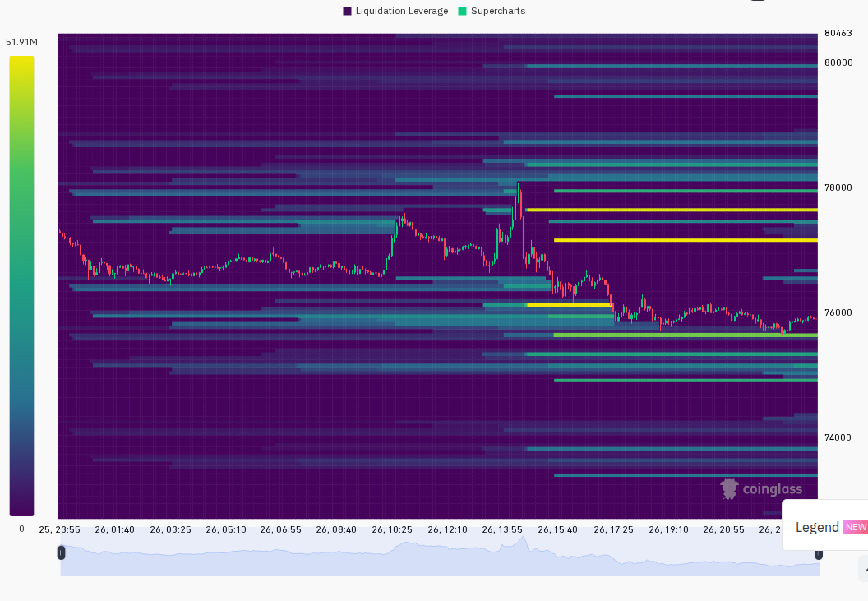The height and width of the screenshot is (601, 868).
Task: Open the Legend panel
Action: 817,527
